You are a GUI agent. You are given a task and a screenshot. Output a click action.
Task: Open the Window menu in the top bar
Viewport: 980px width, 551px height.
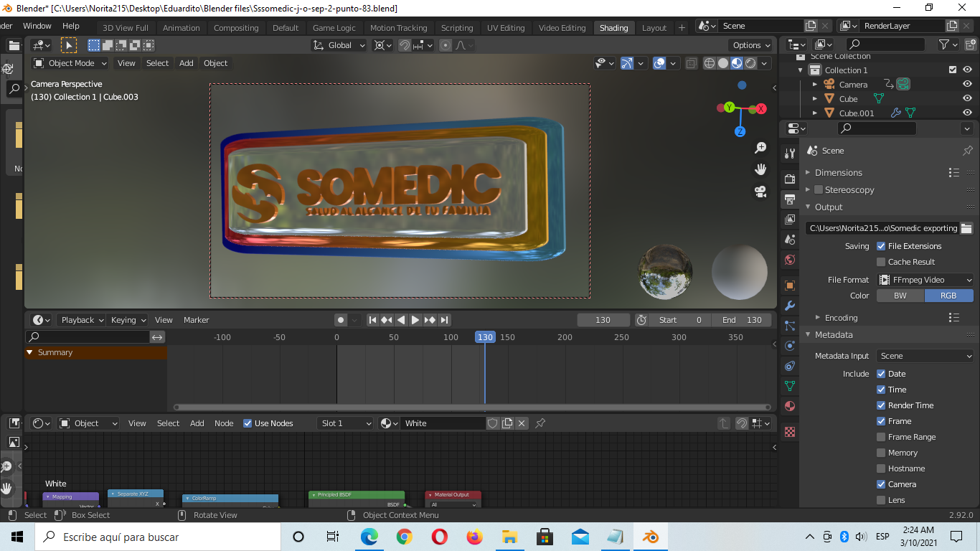[x=37, y=26]
